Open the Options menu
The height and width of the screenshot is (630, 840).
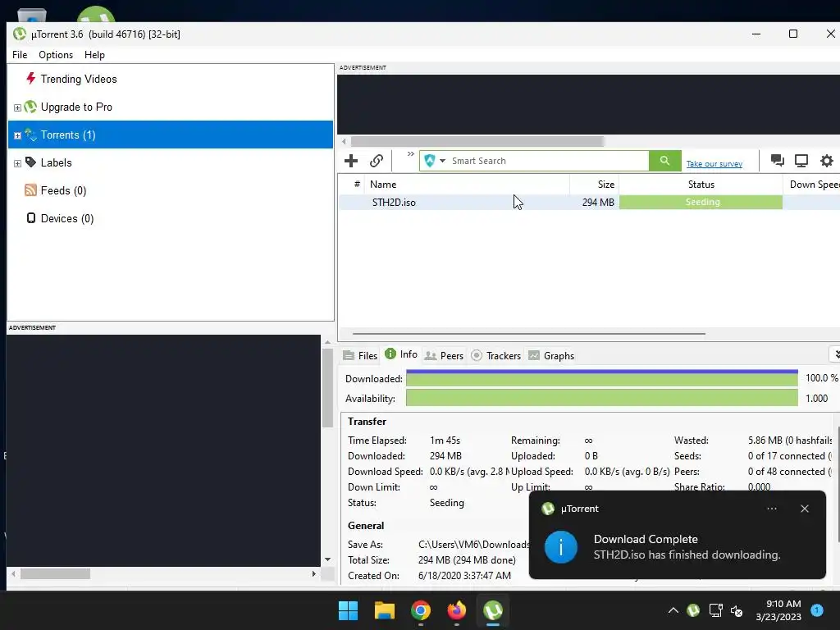(x=56, y=55)
